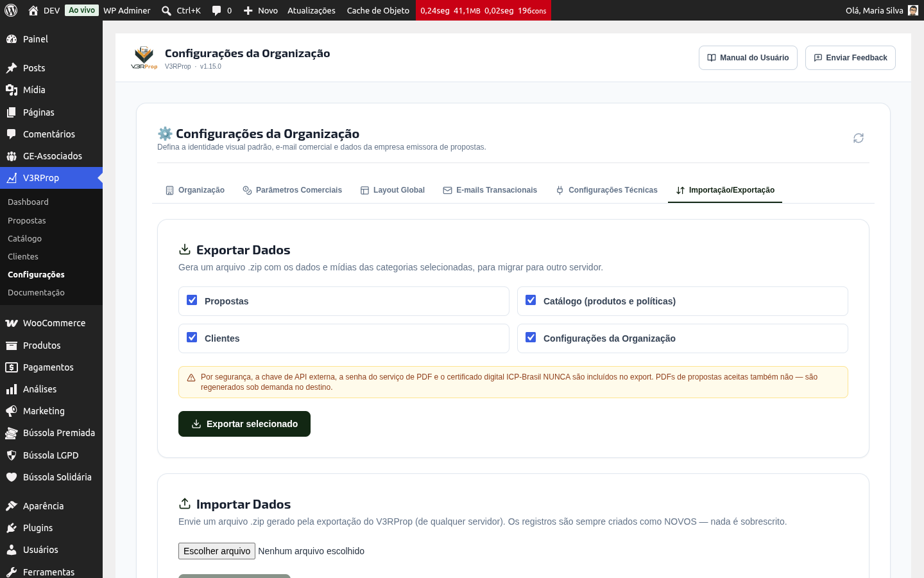Screen dimensions: 924x578
Task: Uncheck Catálogo (produtos e políticas) checkbox
Action: pyautogui.click(x=531, y=300)
